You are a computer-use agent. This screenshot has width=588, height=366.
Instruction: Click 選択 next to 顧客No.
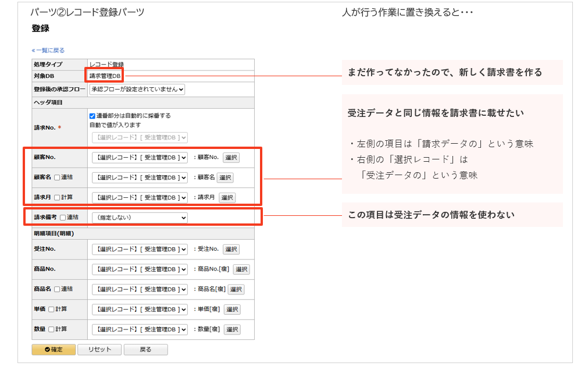pos(230,158)
